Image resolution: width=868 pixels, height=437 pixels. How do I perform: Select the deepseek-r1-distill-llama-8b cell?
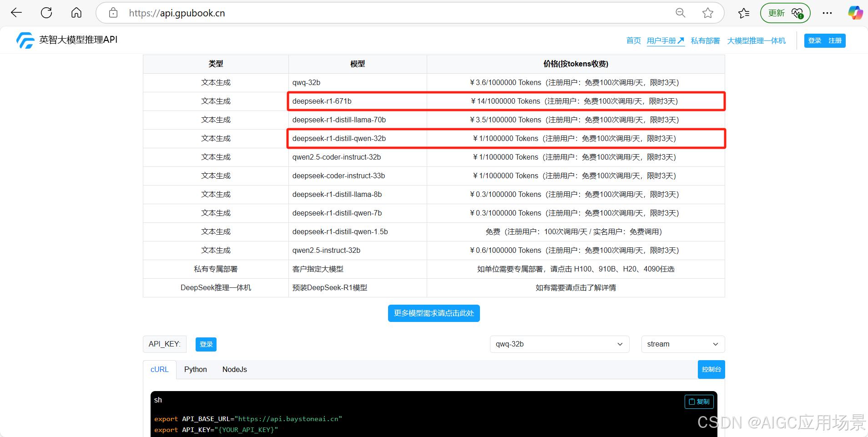[x=358, y=194]
